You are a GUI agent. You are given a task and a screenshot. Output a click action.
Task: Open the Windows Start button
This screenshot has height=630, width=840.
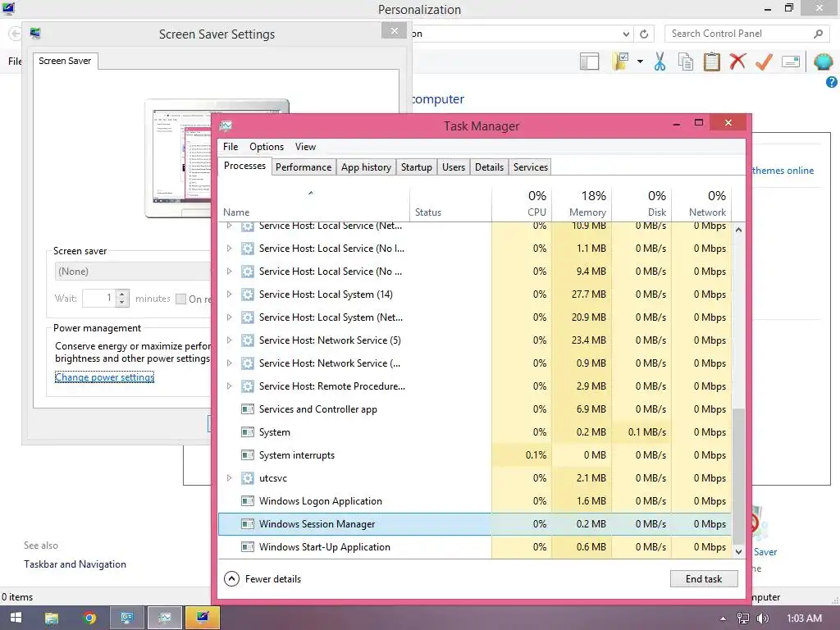[x=16, y=618]
